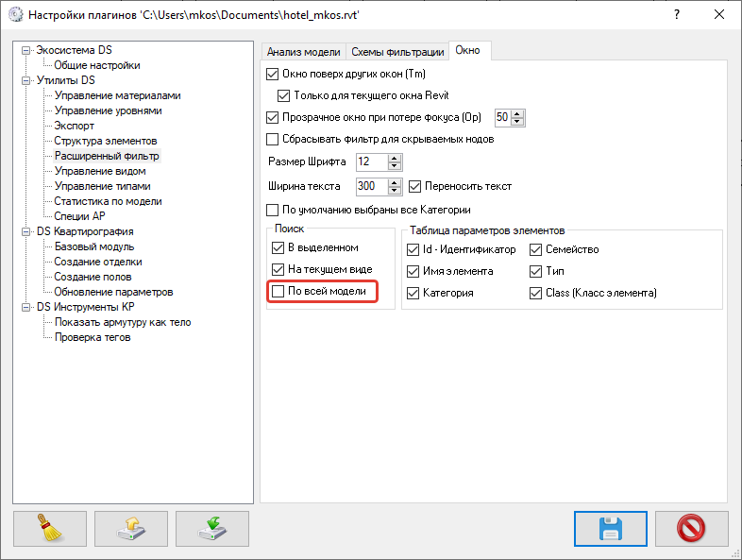Increase opacity value with up arrow
This screenshot has width=742, height=560.
(x=517, y=114)
